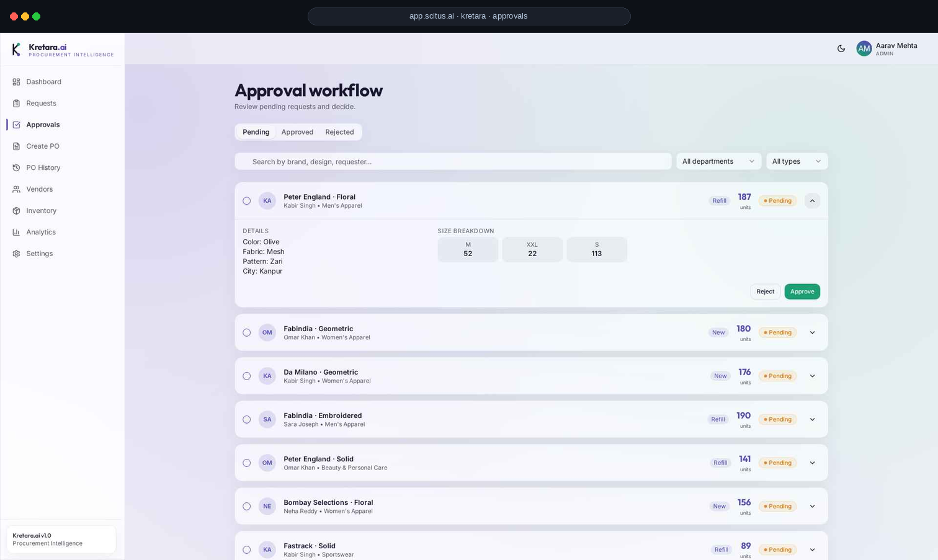The height and width of the screenshot is (560, 938).
Task: Open Dashboard from the sidebar
Action: pyautogui.click(x=62, y=82)
